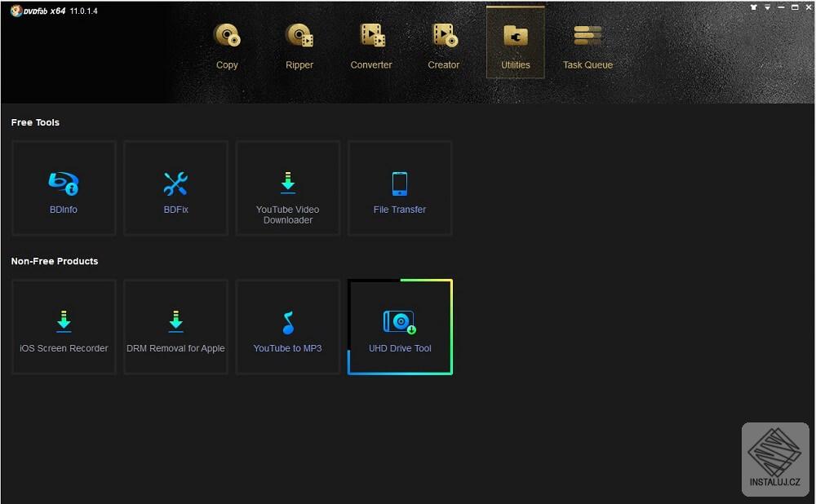Open the Task Queue icon

point(588,35)
